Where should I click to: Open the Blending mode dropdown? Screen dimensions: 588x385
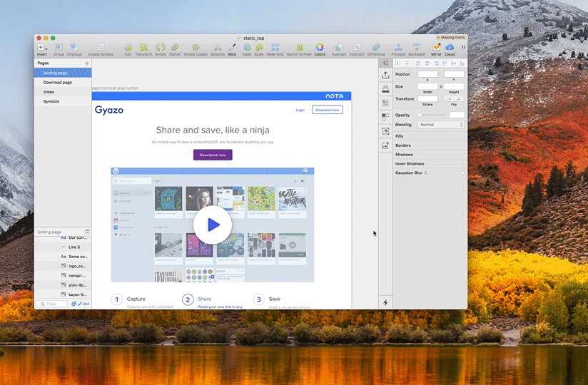pyautogui.click(x=440, y=125)
